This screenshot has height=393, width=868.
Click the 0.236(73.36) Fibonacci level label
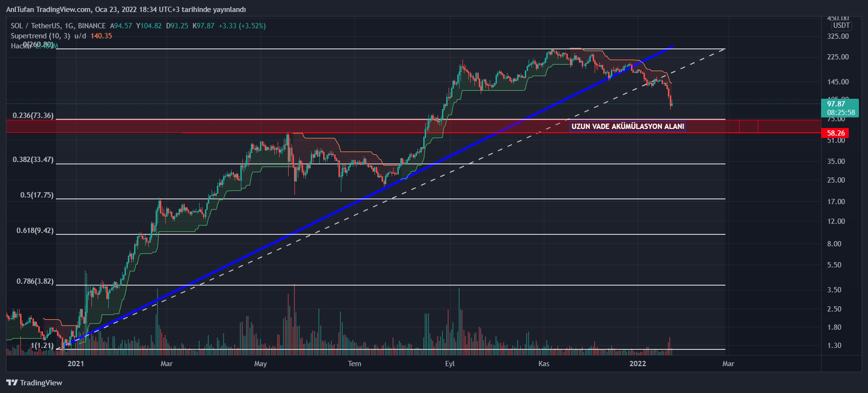click(33, 116)
